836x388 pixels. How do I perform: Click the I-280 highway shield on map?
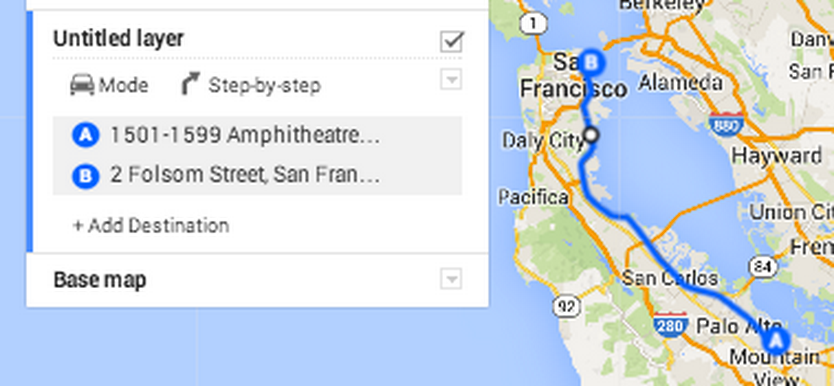pyautogui.click(x=670, y=324)
